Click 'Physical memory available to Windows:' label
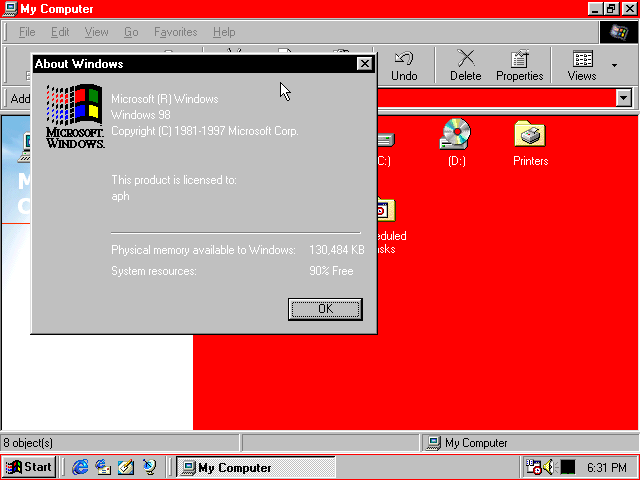This screenshot has width=640, height=480. tap(203, 250)
